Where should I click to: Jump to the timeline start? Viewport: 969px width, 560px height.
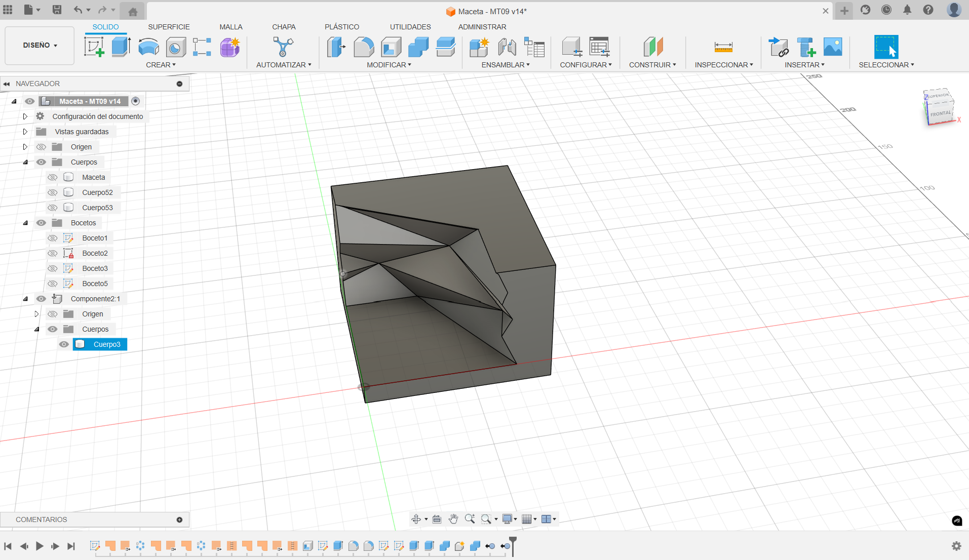8,546
